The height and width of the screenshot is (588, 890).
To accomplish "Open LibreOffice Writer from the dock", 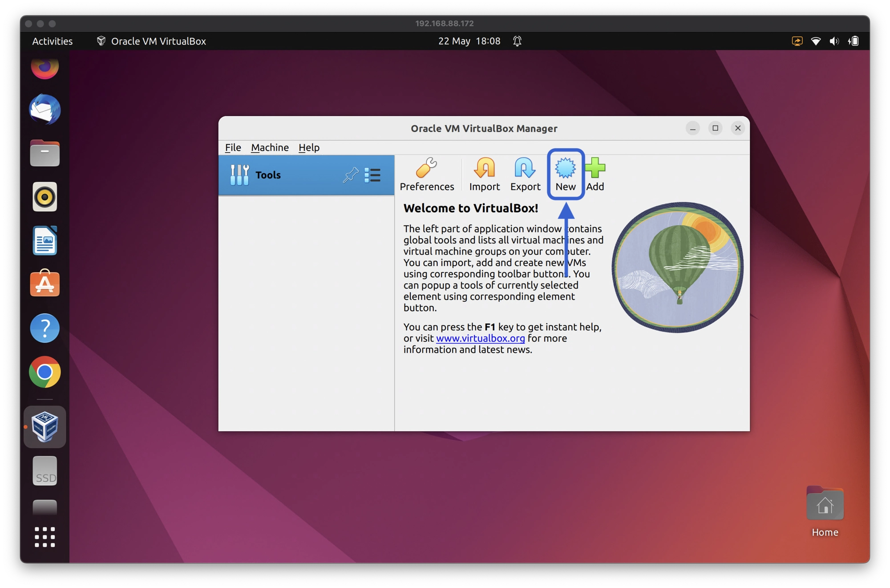I will point(44,240).
